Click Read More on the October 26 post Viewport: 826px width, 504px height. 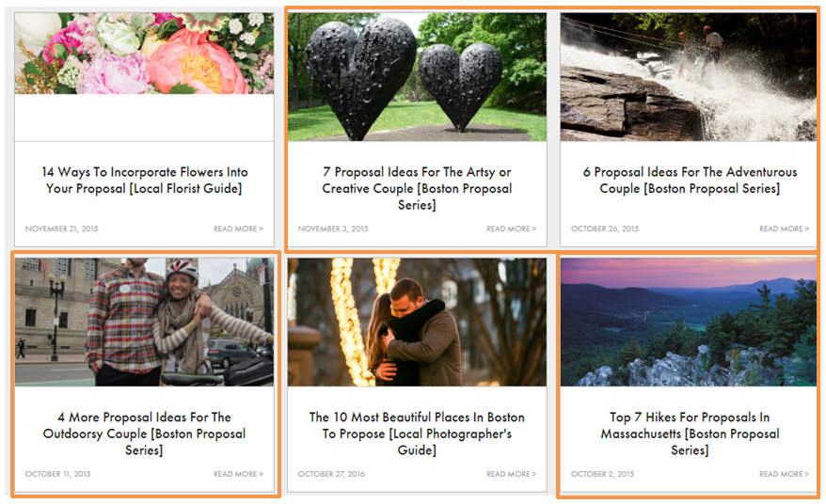coord(784,228)
